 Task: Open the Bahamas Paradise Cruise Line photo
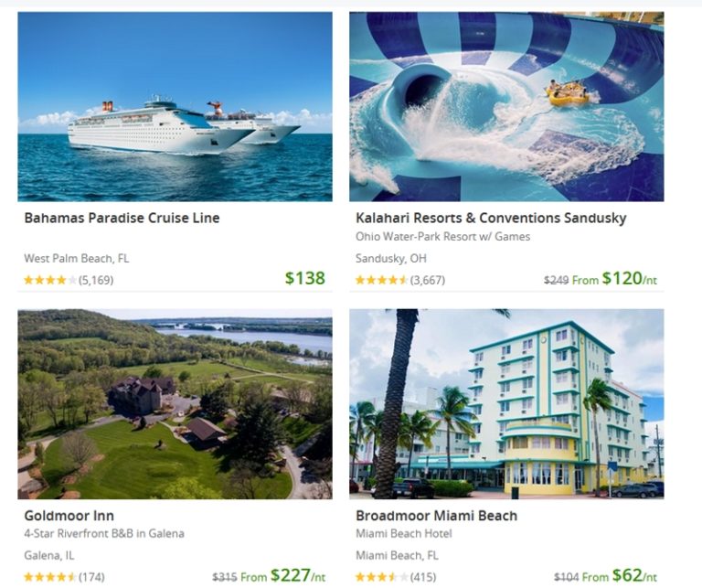(175, 107)
